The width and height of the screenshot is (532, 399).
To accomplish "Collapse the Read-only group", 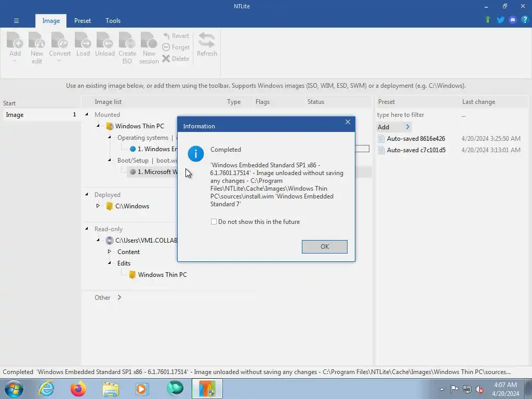I will click(87, 229).
